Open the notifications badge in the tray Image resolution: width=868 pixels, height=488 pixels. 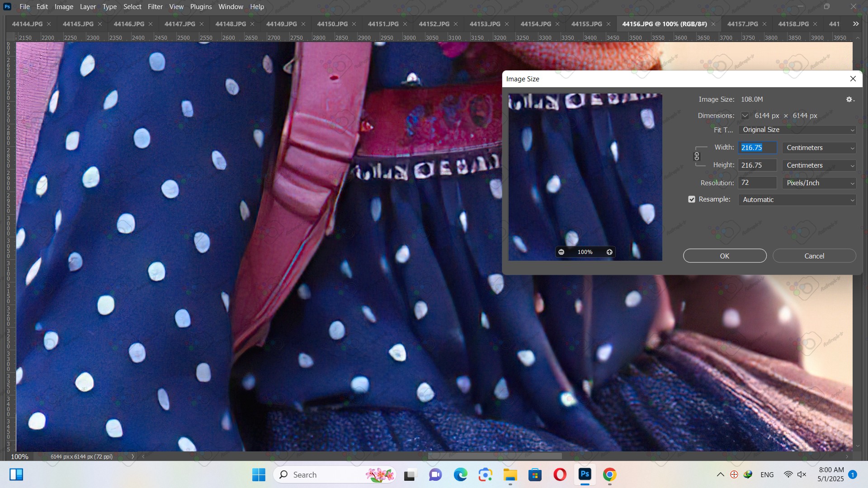853,475
